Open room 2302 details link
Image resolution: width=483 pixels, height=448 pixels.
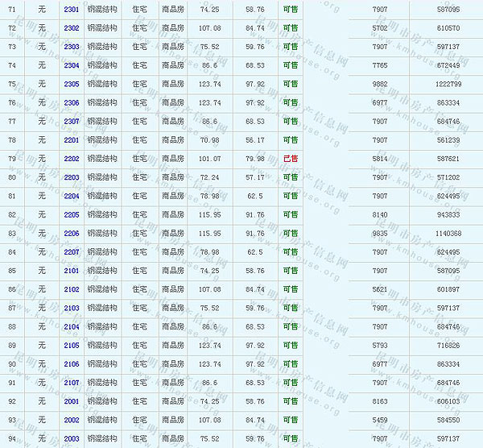[x=71, y=27]
